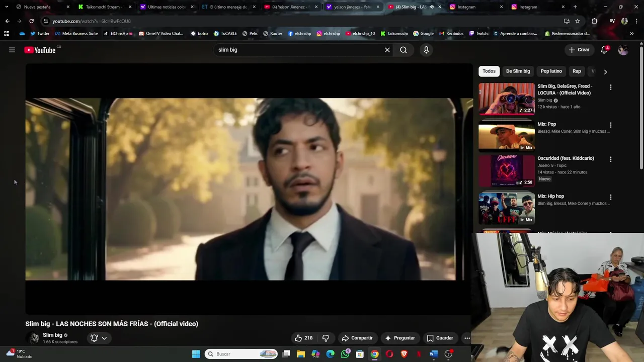
Task: Open the Slim big channel name link
Action: click(52, 335)
